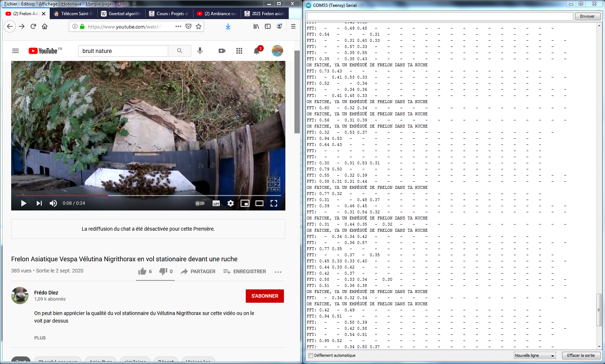Open more actions ellipsis under video
Screen dimensions: 605x364
278,272
